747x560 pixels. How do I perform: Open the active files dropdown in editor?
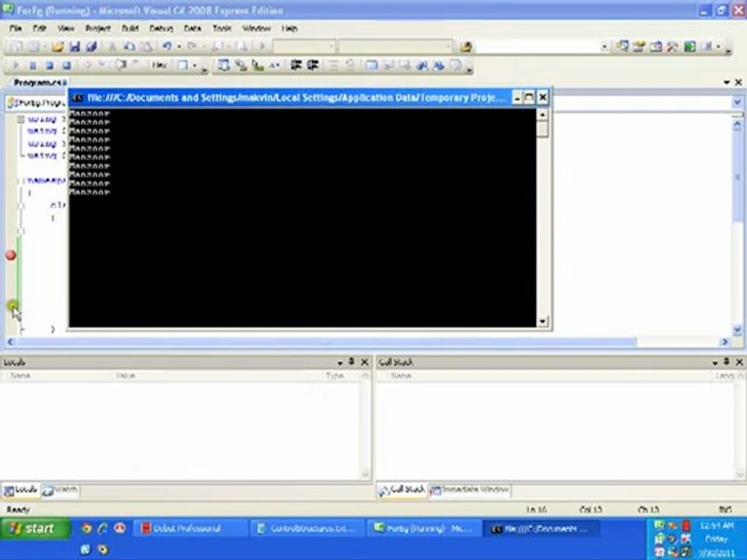727,82
